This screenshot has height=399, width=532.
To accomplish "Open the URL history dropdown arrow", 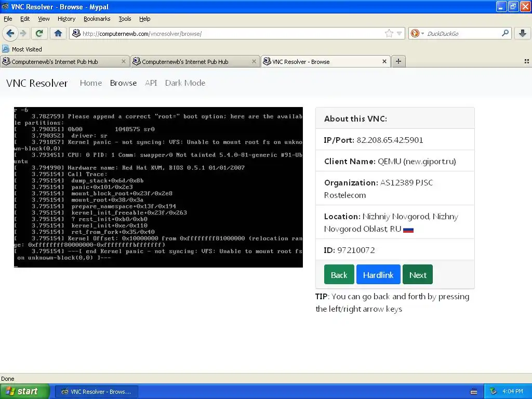I will pos(400,34).
